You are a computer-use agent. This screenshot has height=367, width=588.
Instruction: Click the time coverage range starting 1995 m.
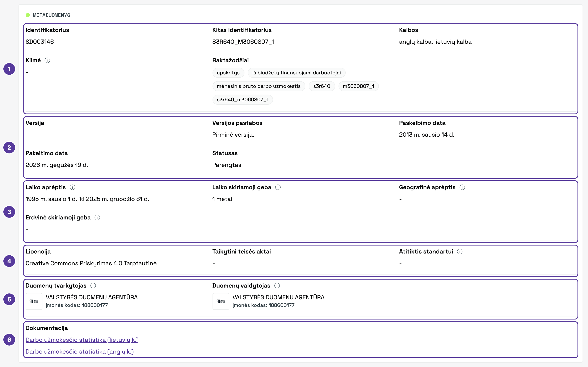point(87,199)
